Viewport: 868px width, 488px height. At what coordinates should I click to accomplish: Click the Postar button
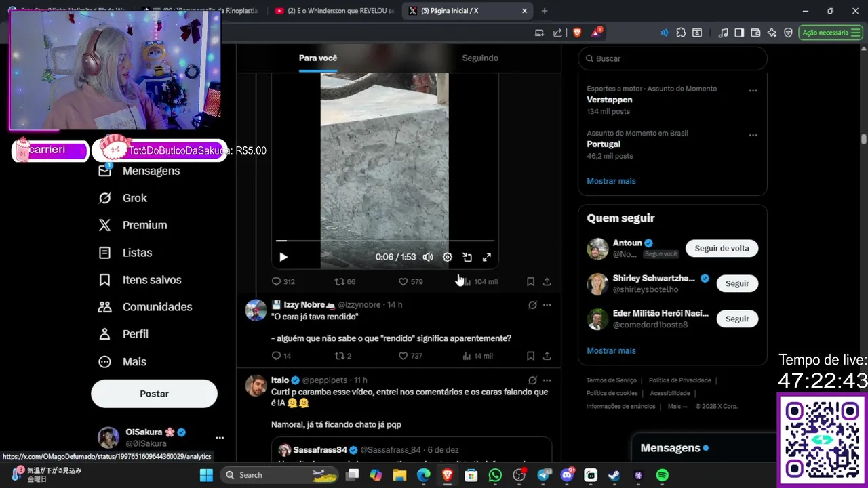(154, 394)
